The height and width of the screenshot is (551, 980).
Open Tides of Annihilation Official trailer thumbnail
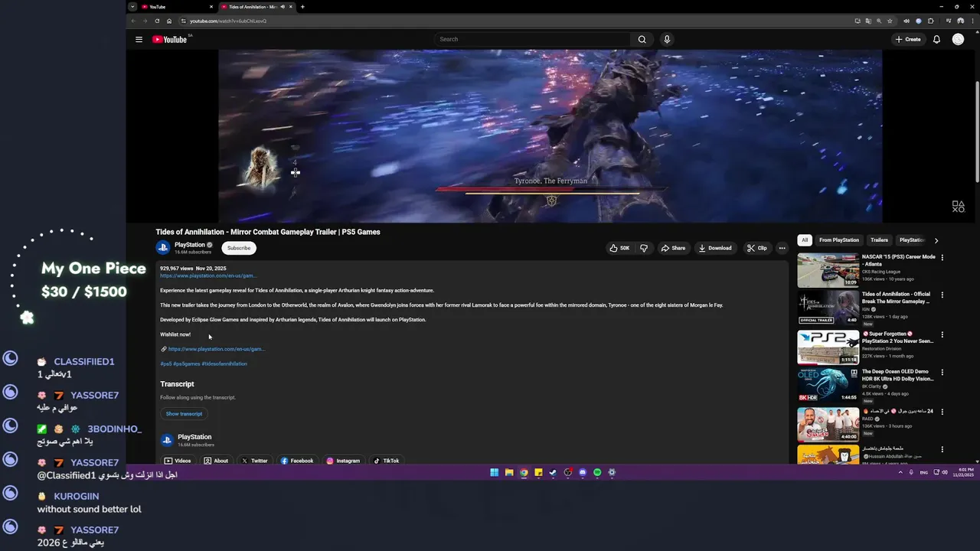click(x=828, y=308)
